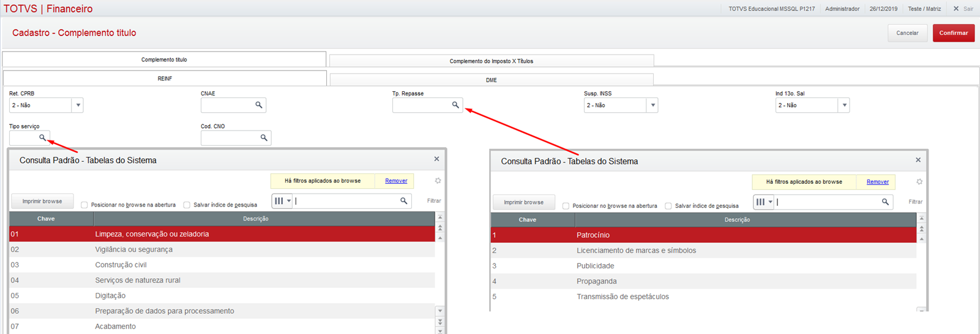Click the left dialog page-down double arrow
980x334 pixels.
coord(440,322)
